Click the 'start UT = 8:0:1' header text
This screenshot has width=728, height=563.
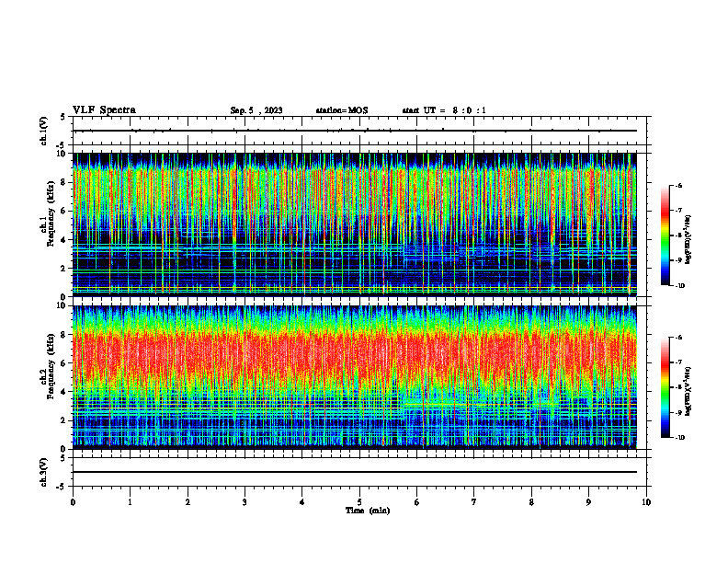tap(444, 110)
